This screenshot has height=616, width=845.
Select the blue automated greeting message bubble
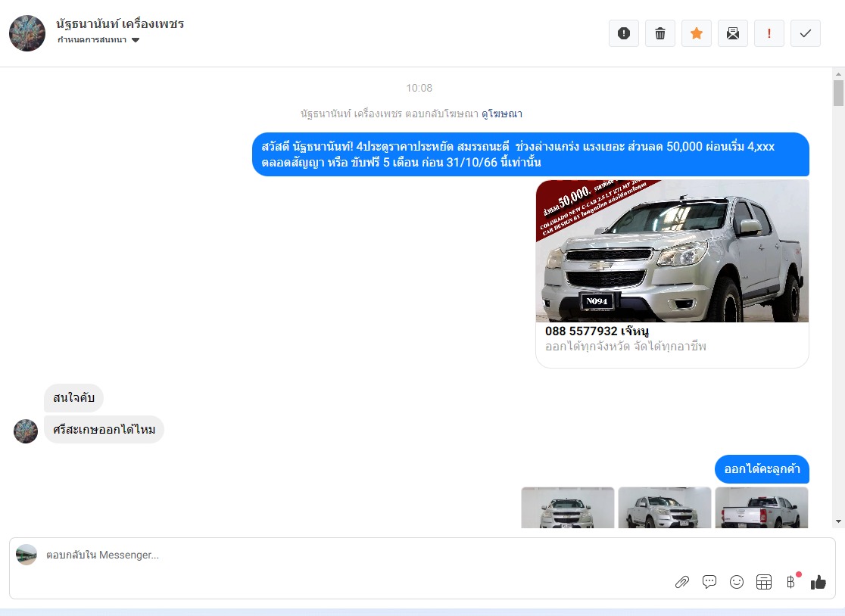pyautogui.click(x=530, y=154)
